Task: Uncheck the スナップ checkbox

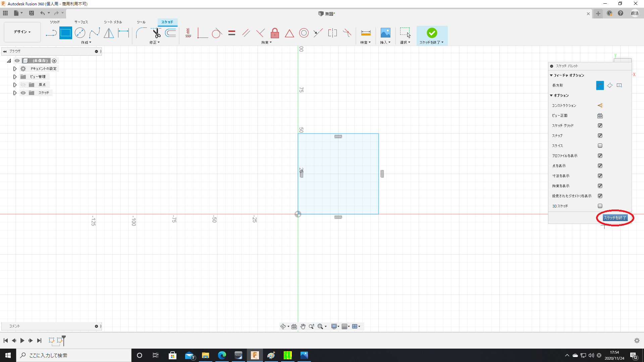Action: pos(600,136)
